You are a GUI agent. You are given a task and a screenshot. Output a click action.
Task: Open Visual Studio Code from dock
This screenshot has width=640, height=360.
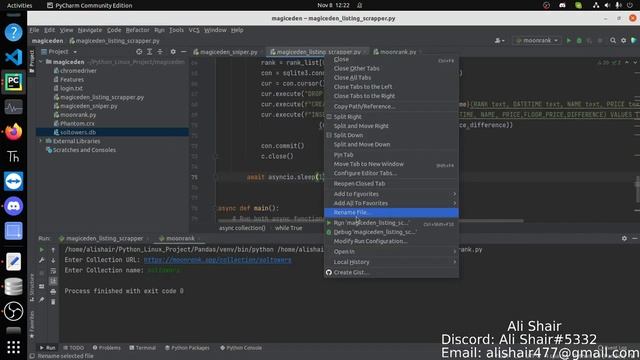tap(13, 57)
